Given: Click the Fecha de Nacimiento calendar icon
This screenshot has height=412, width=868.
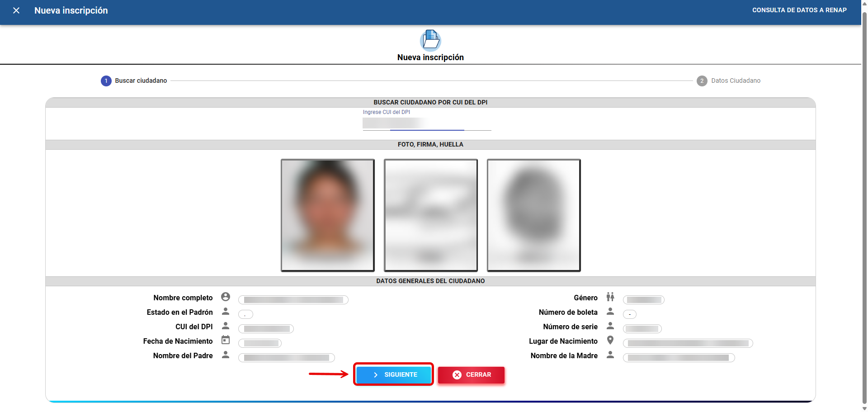Looking at the screenshot, I should (x=226, y=340).
